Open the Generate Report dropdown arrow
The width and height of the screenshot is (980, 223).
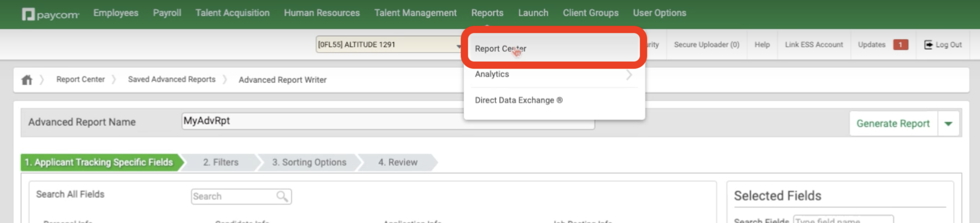click(949, 124)
